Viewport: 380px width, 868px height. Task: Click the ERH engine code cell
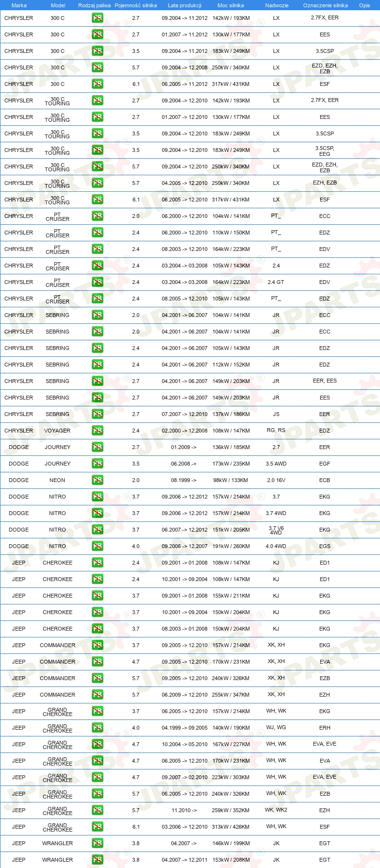[x=325, y=728]
